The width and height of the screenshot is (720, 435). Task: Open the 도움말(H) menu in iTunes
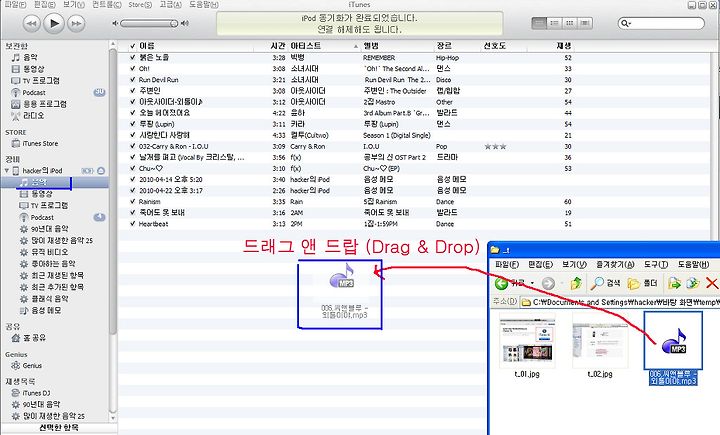(204, 5)
